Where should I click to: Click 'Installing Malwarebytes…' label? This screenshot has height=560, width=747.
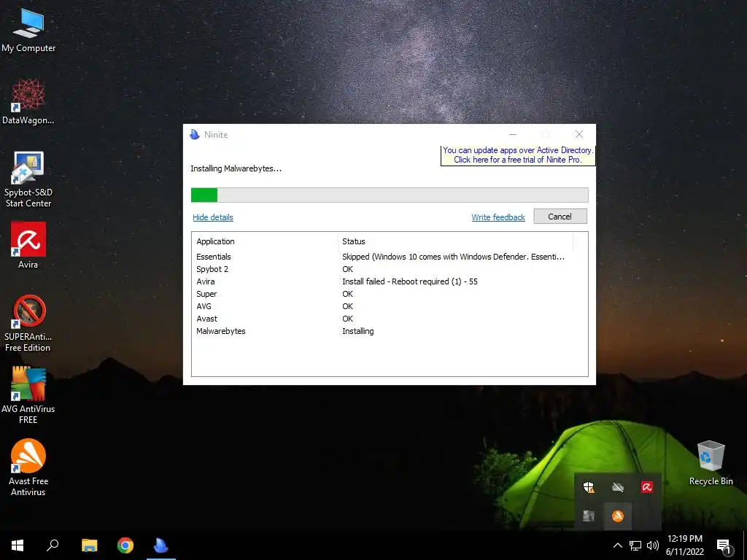pyautogui.click(x=236, y=168)
